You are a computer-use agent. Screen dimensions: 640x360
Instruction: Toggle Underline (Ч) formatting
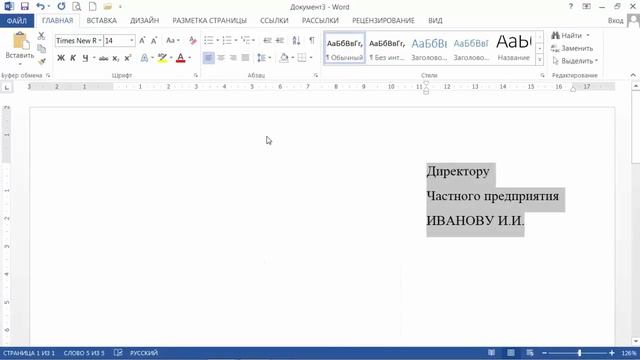[85, 58]
